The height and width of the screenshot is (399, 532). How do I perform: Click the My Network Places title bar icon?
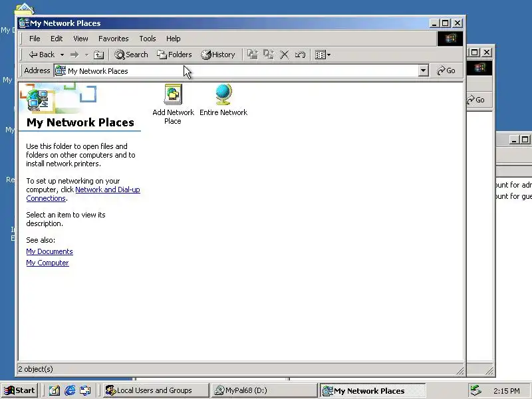pos(24,23)
